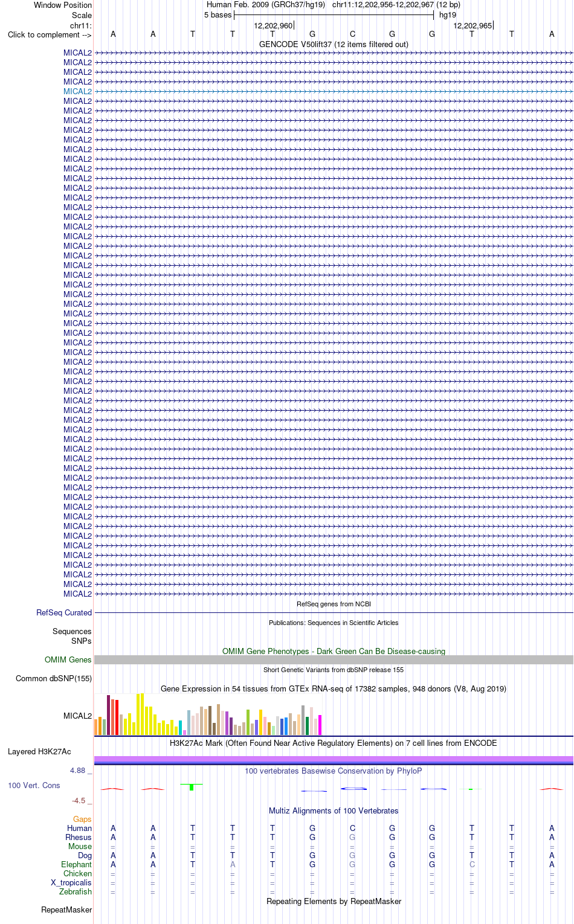Viewport: 574px width, 924px height.
Task: Open GTEx Gene Expression in 54 tissues title
Action: click(334, 688)
